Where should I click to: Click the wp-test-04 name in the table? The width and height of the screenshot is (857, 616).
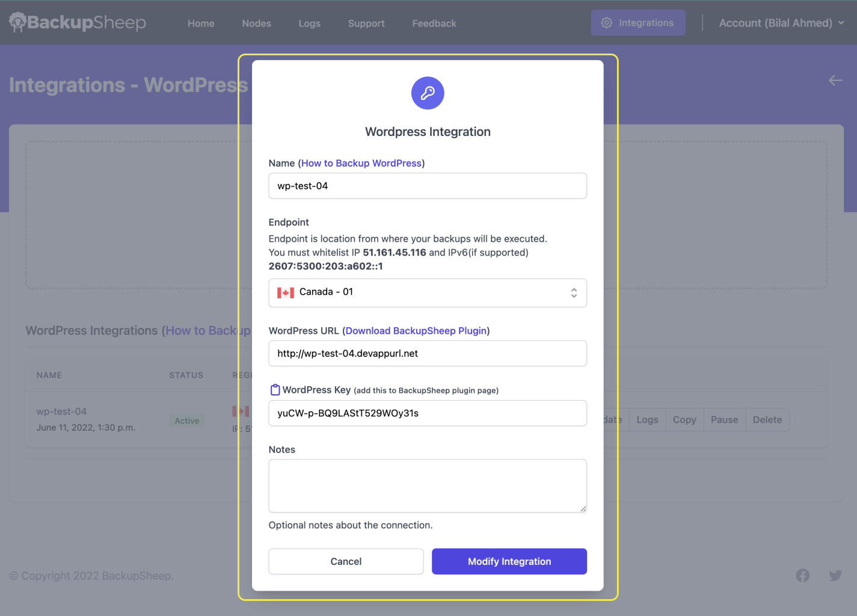pos(61,411)
